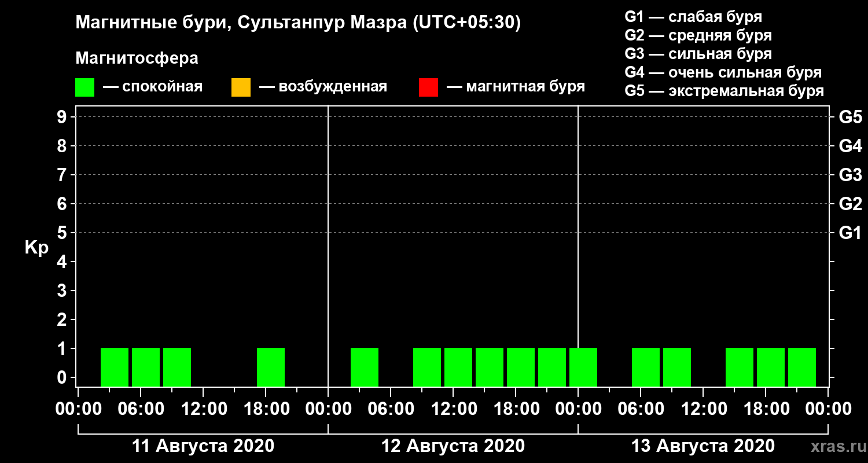Click the '00:00' label where 12 Августа begins
868x463 pixels.
click(x=328, y=409)
